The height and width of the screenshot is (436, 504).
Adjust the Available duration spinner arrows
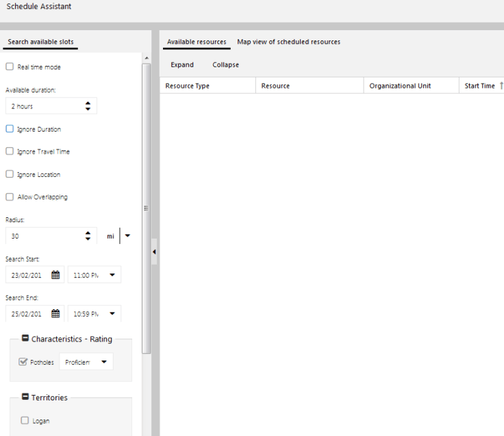(88, 106)
